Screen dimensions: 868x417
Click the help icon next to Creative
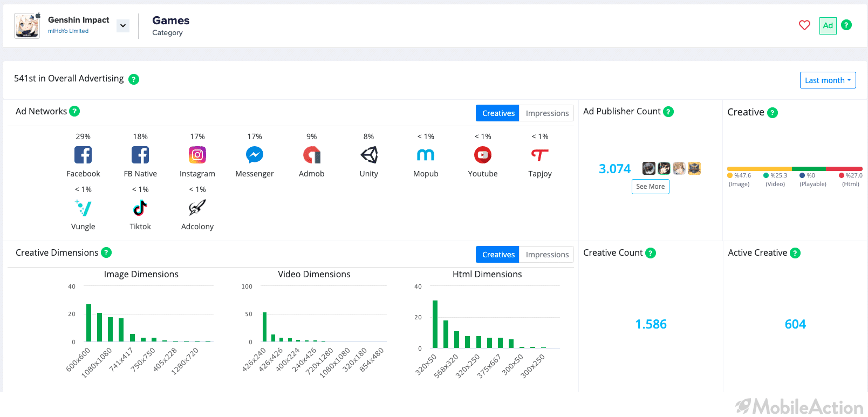773,113
